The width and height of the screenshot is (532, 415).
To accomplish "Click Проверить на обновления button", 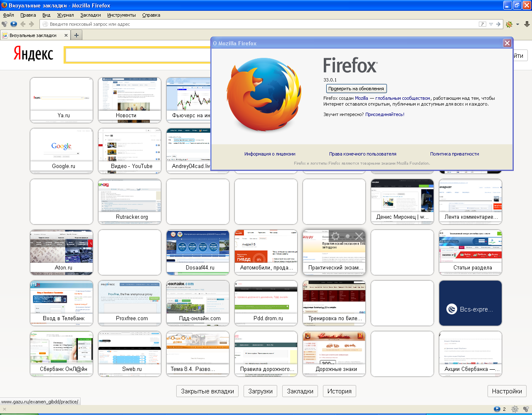I will pos(356,89).
